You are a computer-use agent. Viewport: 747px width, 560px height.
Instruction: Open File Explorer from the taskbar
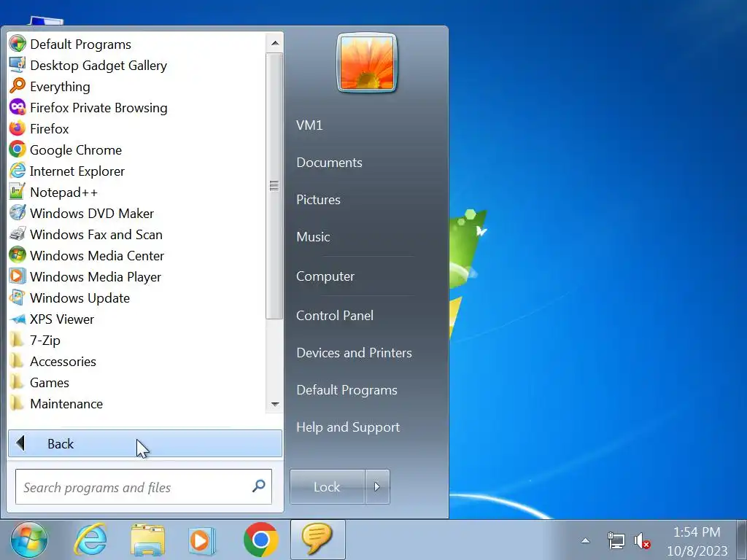click(147, 540)
